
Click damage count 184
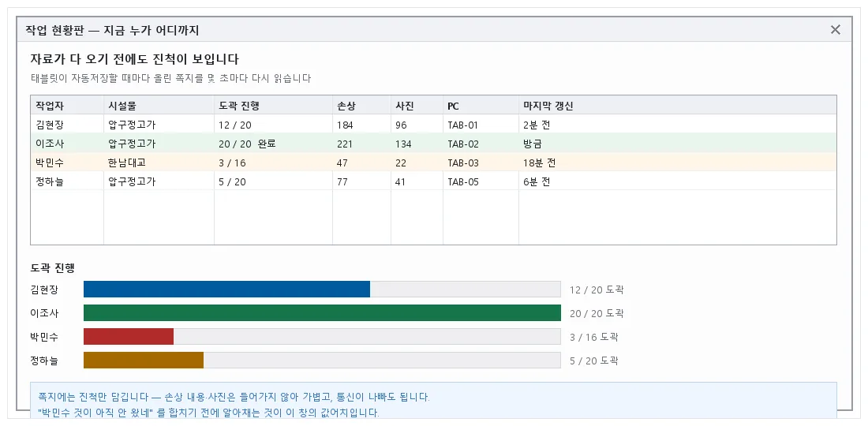pyautogui.click(x=361, y=125)
